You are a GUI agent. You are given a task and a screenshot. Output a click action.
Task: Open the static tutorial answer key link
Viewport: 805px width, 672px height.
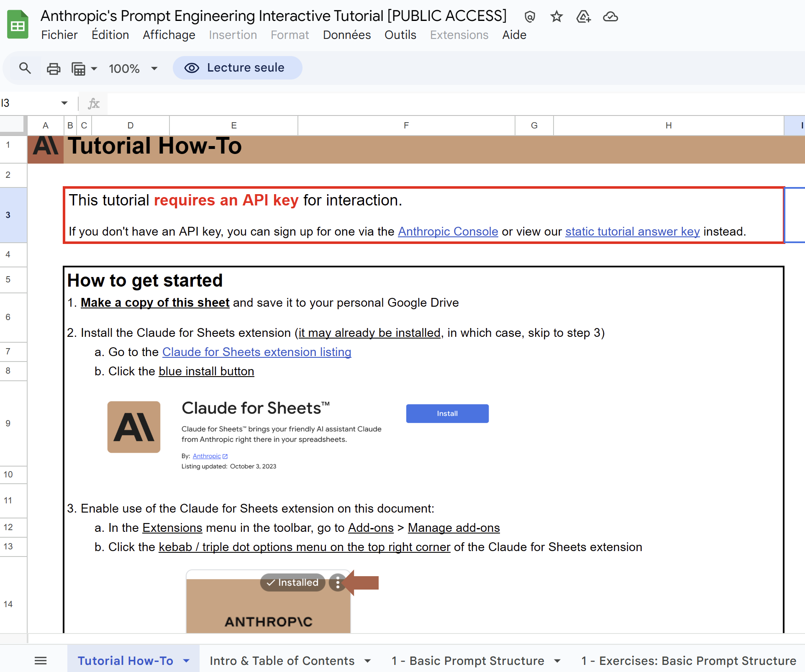coord(632,231)
